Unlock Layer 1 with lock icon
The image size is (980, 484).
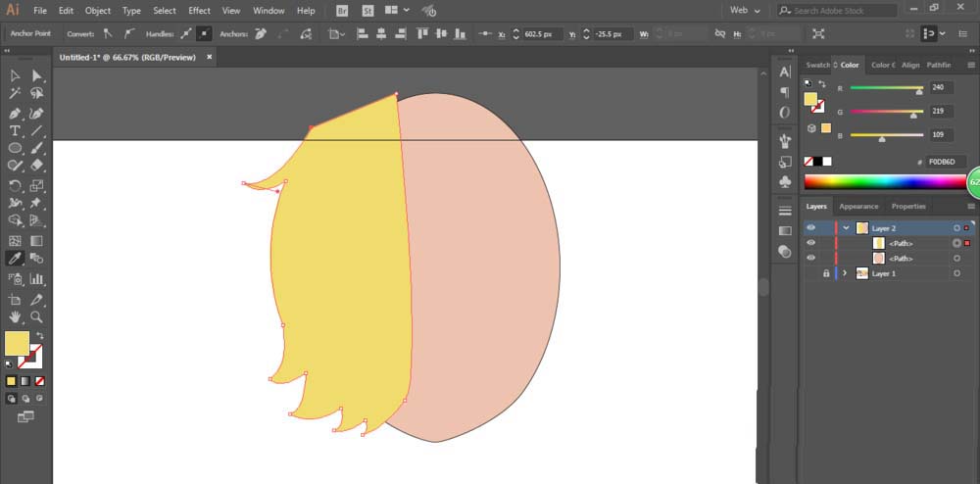(x=826, y=273)
